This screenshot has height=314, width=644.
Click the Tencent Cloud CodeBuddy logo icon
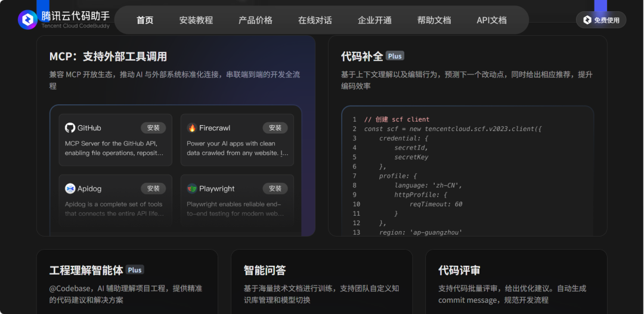click(27, 20)
